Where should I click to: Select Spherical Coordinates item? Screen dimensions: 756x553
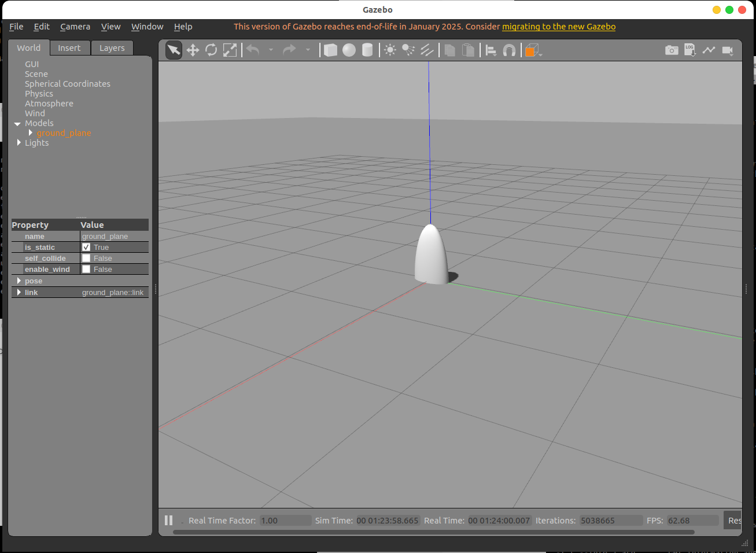68,84
